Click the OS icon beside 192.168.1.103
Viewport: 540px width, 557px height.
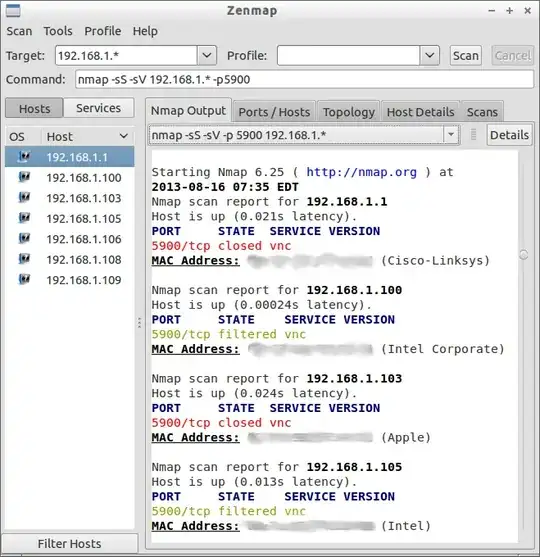click(x=24, y=198)
